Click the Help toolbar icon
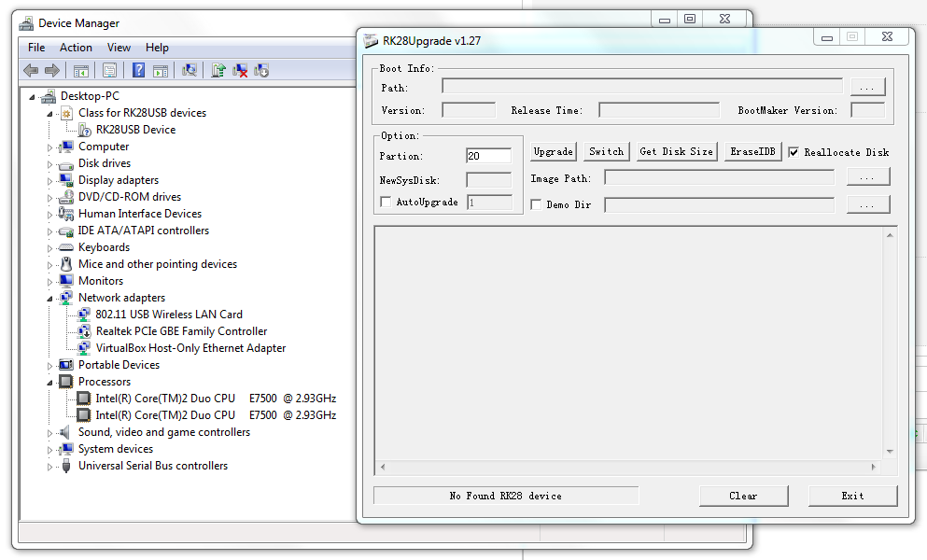 pyautogui.click(x=138, y=70)
